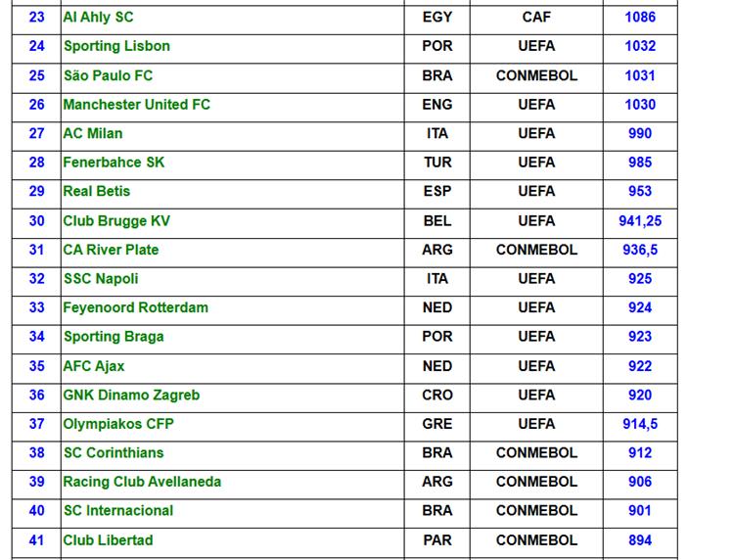The image size is (734, 560).
Task: Open Feyenoord Rotterdam club link
Action: [x=135, y=307]
